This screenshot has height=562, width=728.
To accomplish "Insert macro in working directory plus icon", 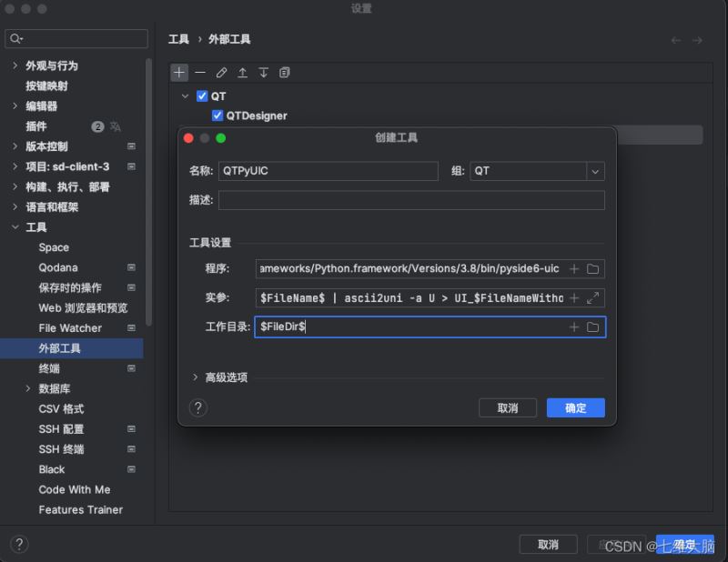I will (574, 327).
